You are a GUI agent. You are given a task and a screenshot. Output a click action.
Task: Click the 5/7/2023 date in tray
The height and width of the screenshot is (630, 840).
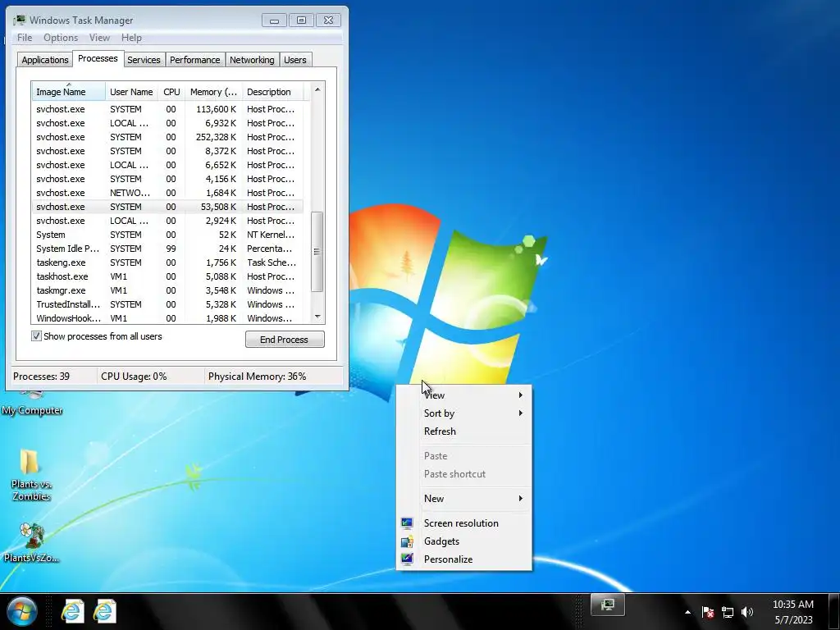click(x=793, y=620)
